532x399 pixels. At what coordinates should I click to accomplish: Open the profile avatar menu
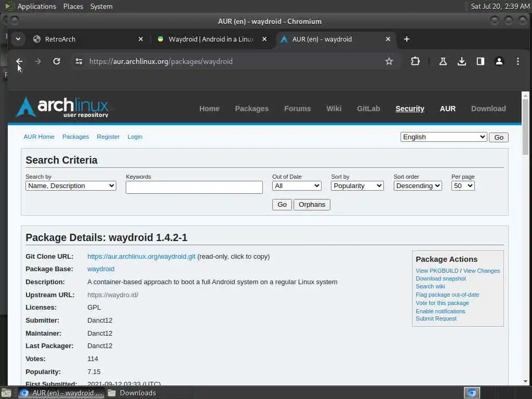pyautogui.click(x=499, y=61)
